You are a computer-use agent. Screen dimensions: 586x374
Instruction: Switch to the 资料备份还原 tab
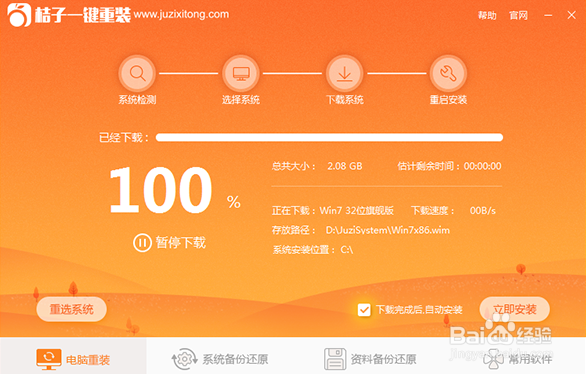370,359
